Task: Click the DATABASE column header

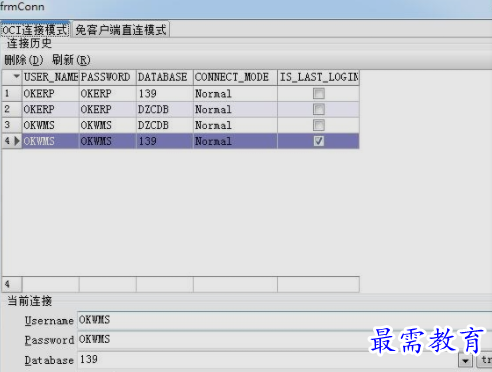Action: click(x=165, y=77)
